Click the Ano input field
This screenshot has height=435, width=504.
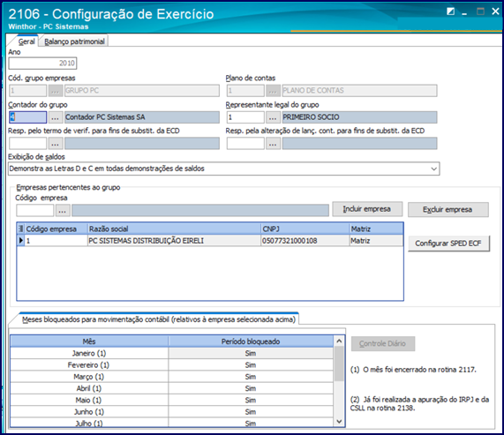tap(42, 64)
